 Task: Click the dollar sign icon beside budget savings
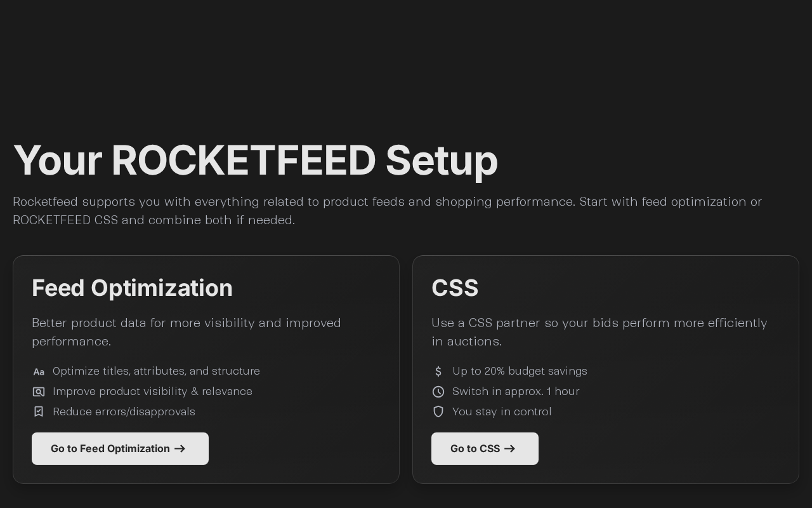(438, 371)
